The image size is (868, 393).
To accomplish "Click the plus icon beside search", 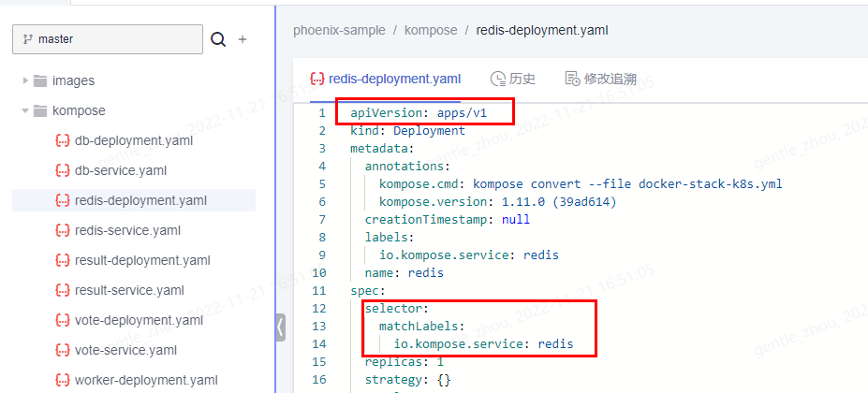I will (x=243, y=39).
